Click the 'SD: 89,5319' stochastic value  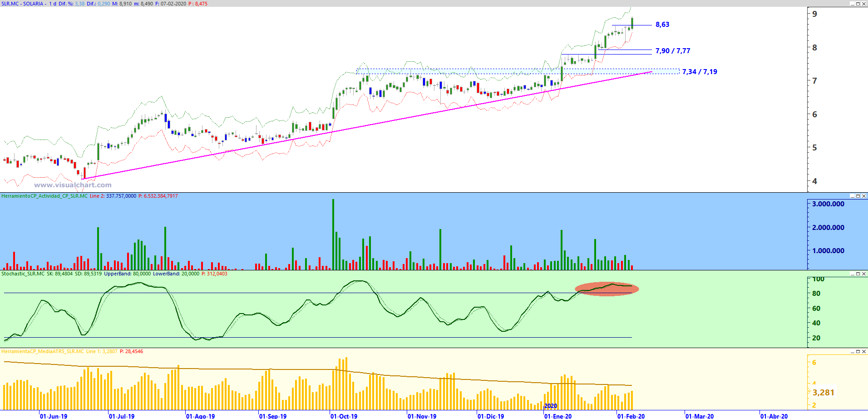point(89,274)
